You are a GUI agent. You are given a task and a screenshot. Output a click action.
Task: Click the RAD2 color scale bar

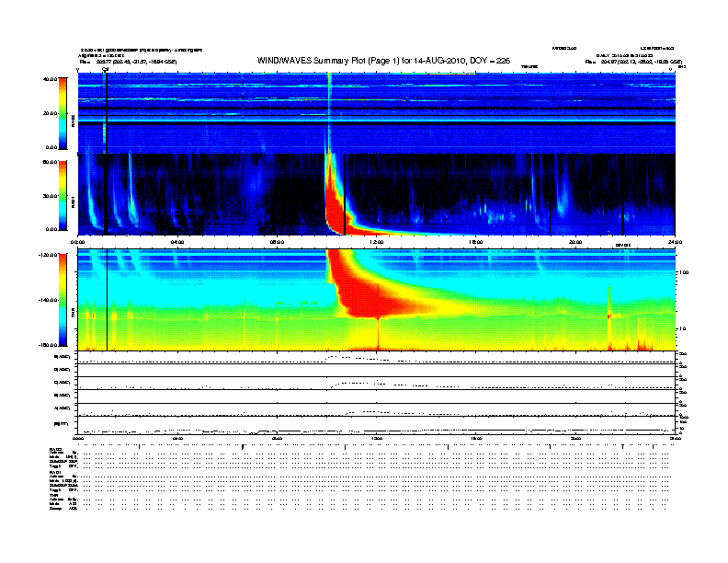[63, 113]
